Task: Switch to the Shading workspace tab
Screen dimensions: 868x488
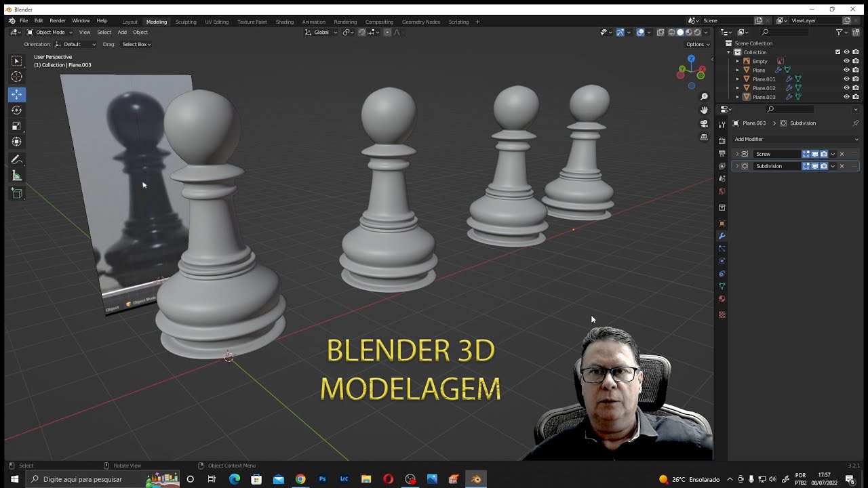Action: (x=284, y=22)
